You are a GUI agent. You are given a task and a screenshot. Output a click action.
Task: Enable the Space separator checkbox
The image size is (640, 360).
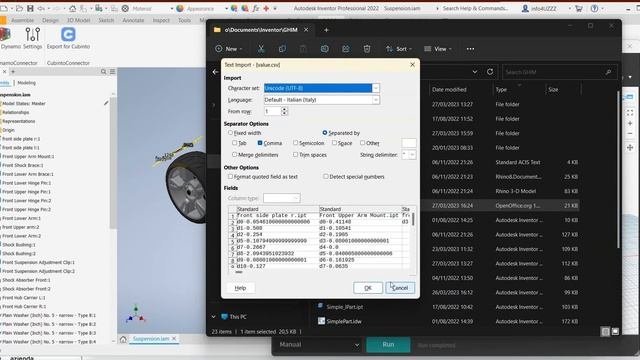(x=334, y=143)
